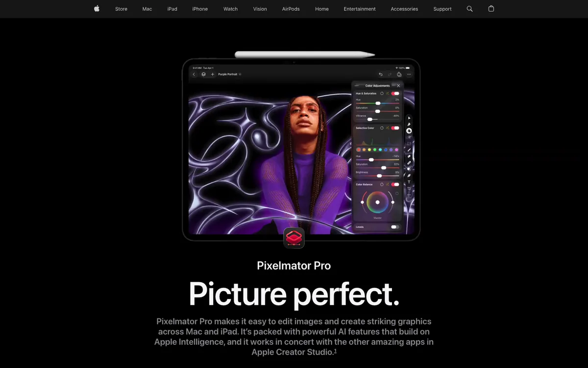
Task: Open the iPhone menu
Action: (x=200, y=9)
